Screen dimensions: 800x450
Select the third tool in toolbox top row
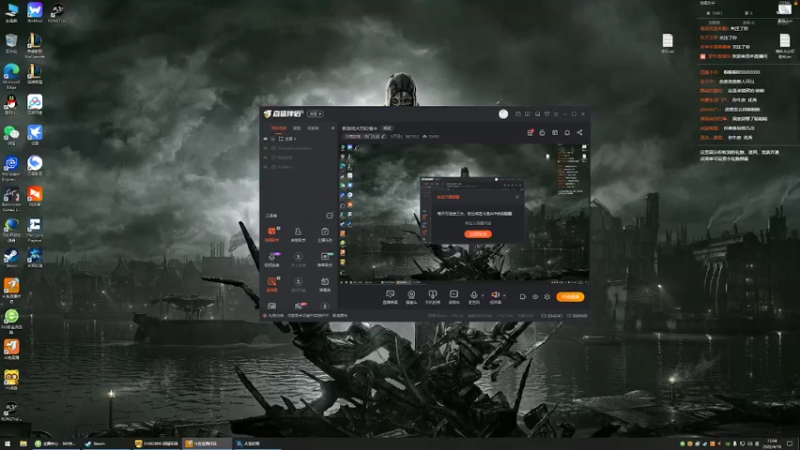tap(324, 234)
